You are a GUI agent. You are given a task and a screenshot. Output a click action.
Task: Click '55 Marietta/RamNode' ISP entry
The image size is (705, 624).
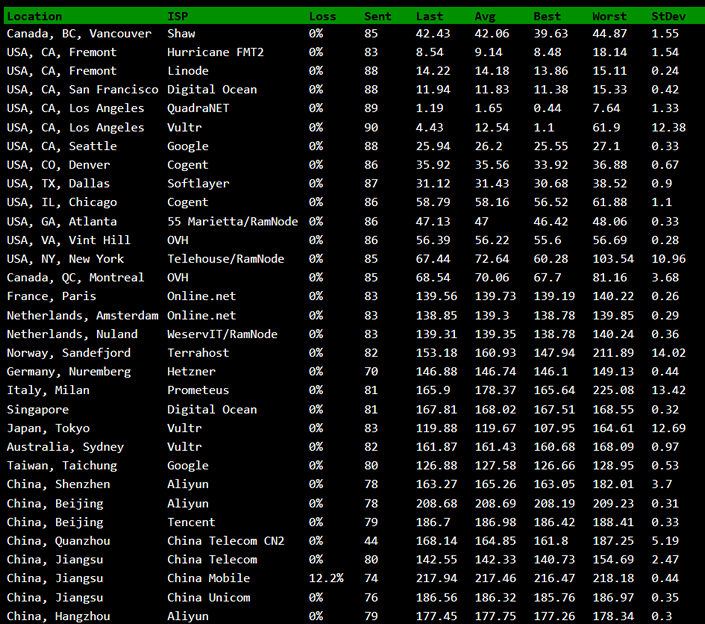[232, 222]
